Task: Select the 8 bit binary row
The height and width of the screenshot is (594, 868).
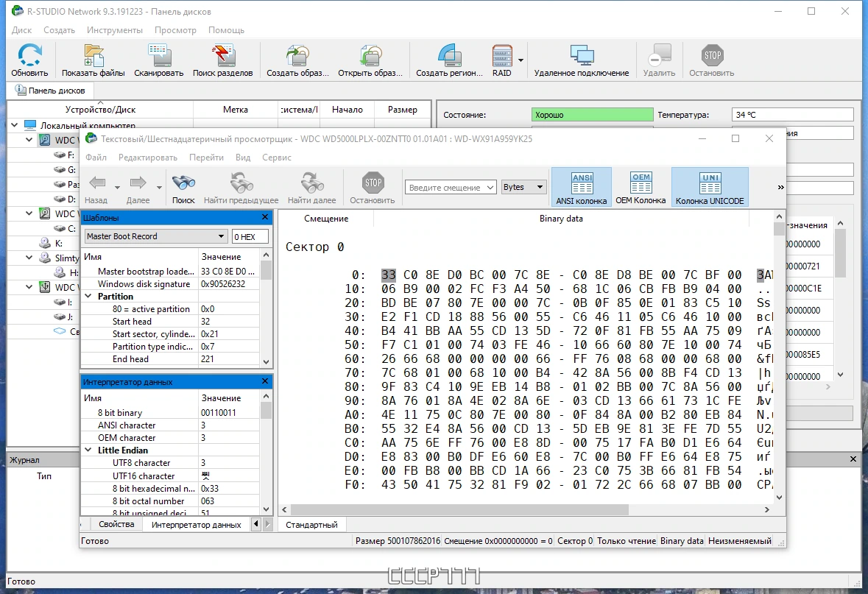Action: coord(169,412)
